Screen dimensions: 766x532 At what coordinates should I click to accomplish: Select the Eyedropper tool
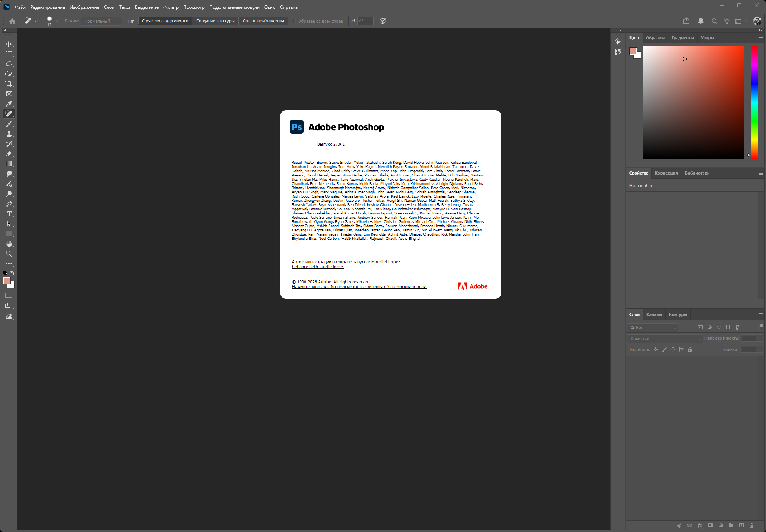coord(9,104)
